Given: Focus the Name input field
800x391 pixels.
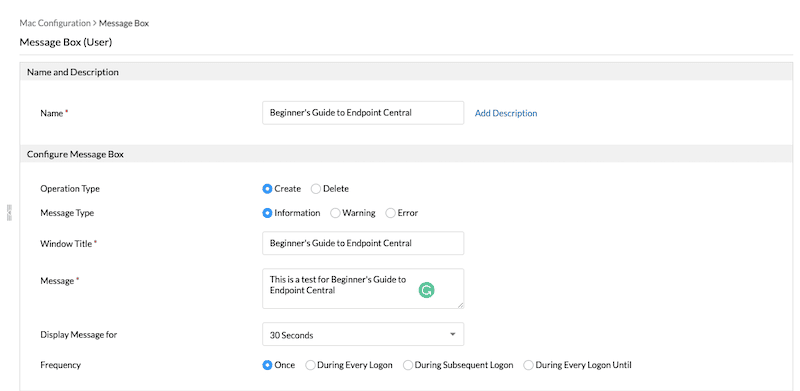Looking at the screenshot, I should 363,113.
